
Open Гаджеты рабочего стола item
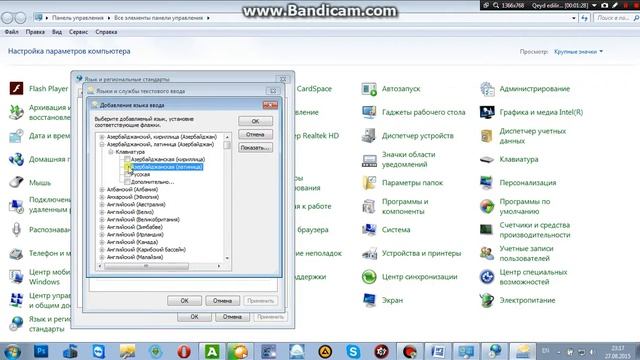413,112
